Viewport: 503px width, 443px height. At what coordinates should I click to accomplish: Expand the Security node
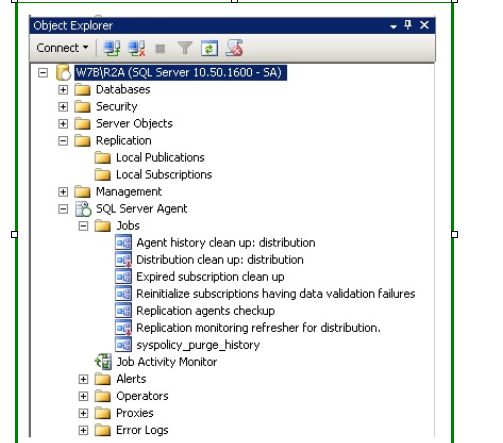[63, 107]
